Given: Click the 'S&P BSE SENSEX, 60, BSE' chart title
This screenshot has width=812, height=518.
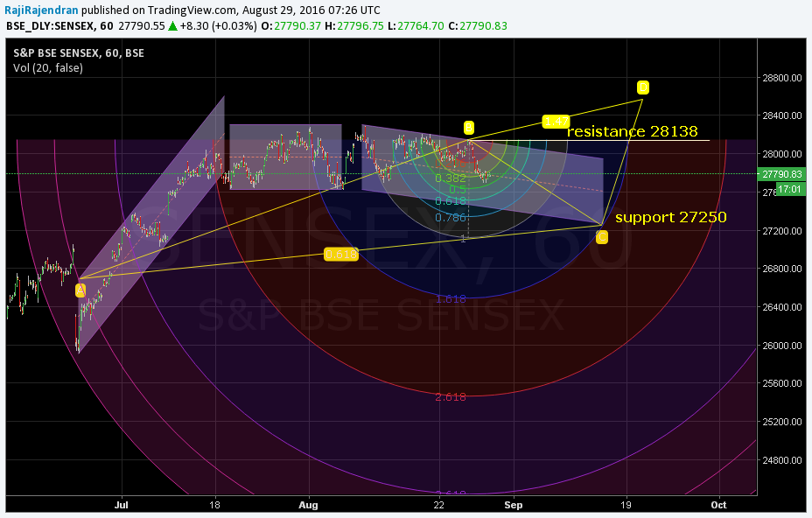Looking at the screenshot, I should [79, 52].
